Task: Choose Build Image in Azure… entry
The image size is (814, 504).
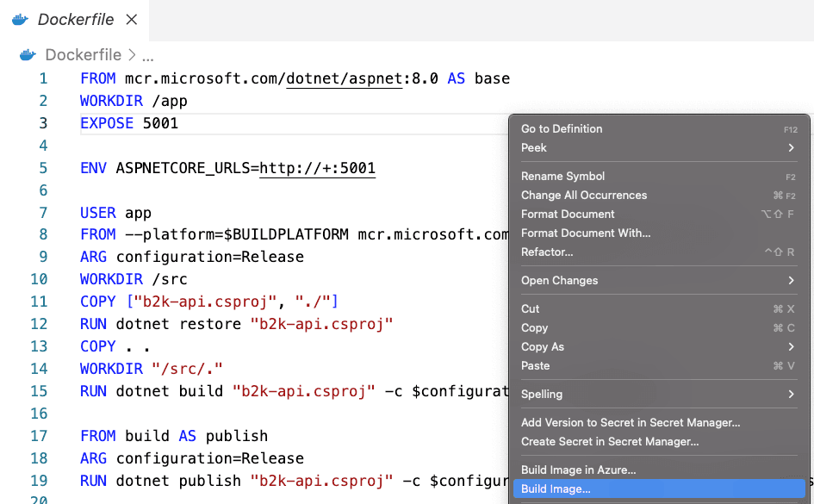Action: pyautogui.click(x=659, y=470)
